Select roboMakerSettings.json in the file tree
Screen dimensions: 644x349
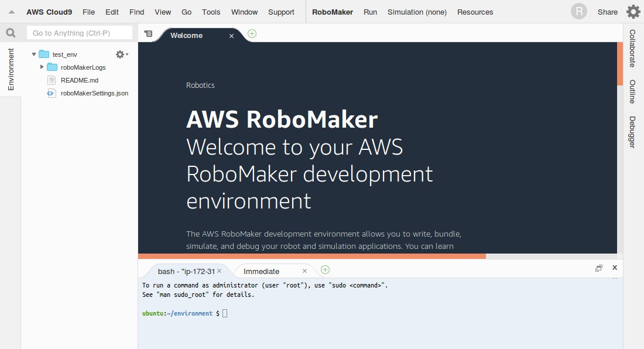pyautogui.click(x=94, y=93)
